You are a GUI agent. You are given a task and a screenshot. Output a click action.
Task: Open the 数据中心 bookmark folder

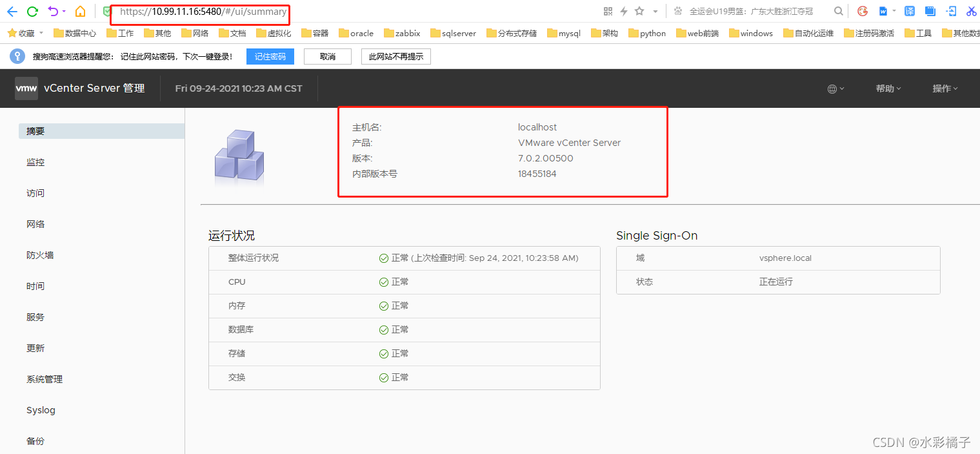coord(75,33)
